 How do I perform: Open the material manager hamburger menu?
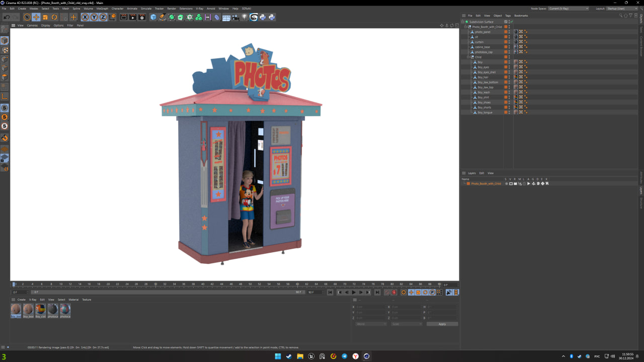coord(13,300)
